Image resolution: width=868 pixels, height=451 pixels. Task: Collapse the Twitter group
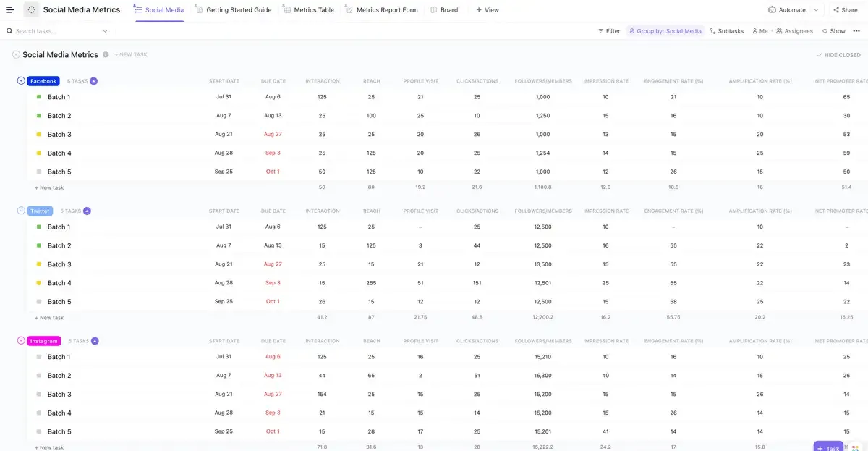(21, 211)
